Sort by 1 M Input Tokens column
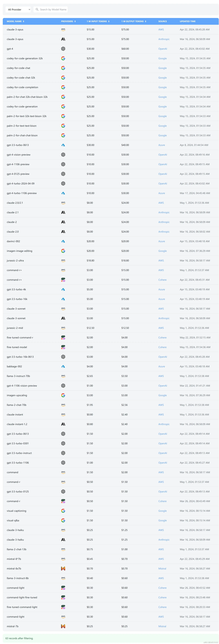 click(98, 21)
